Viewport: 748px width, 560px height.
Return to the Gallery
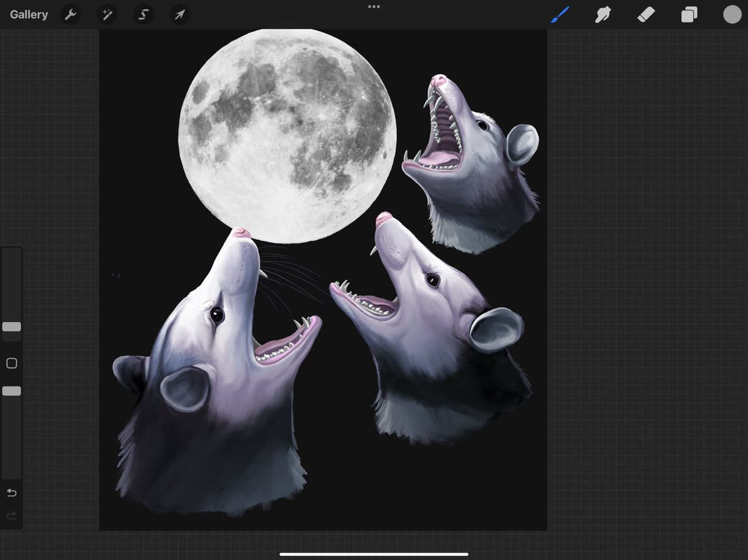(29, 14)
